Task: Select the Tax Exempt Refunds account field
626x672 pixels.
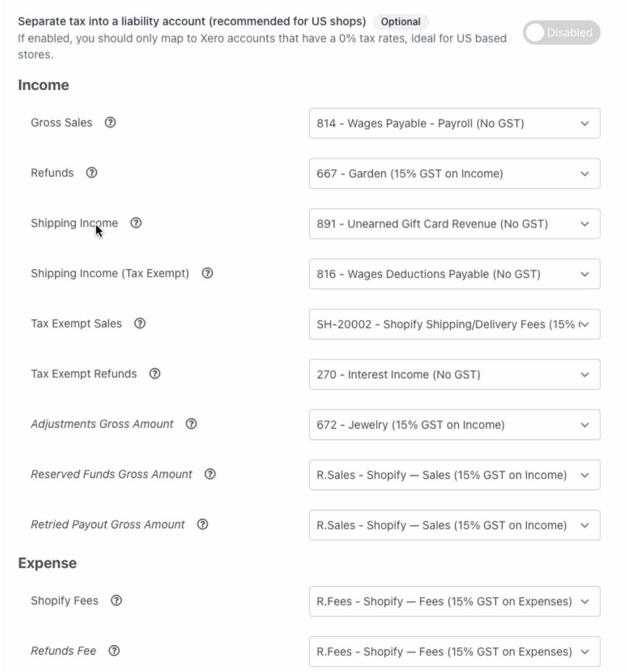Action: pyautogui.click(x=454, y=374)
